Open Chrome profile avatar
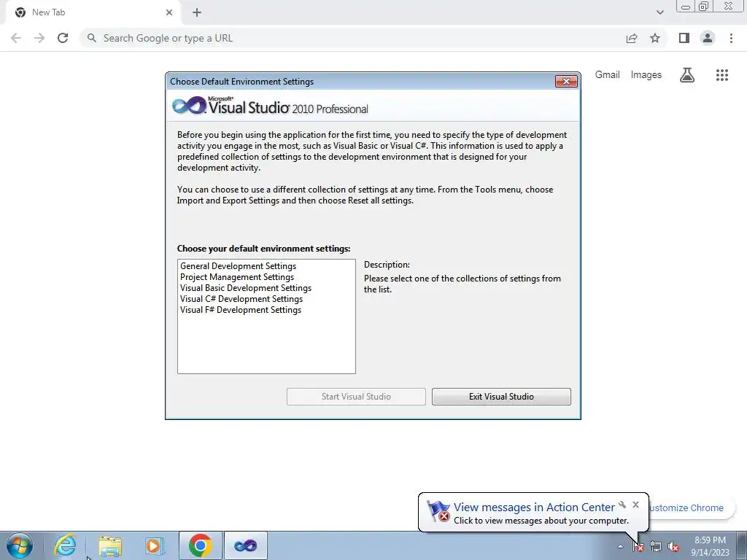The height and width of the screenshot is (560, 747). coord(708,38)
